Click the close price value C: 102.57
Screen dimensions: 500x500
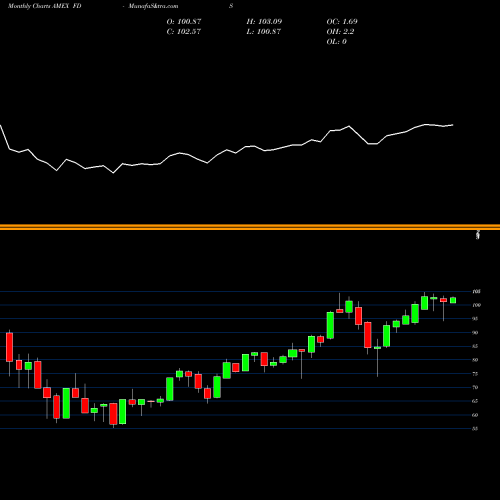click(x=184, y=32)
